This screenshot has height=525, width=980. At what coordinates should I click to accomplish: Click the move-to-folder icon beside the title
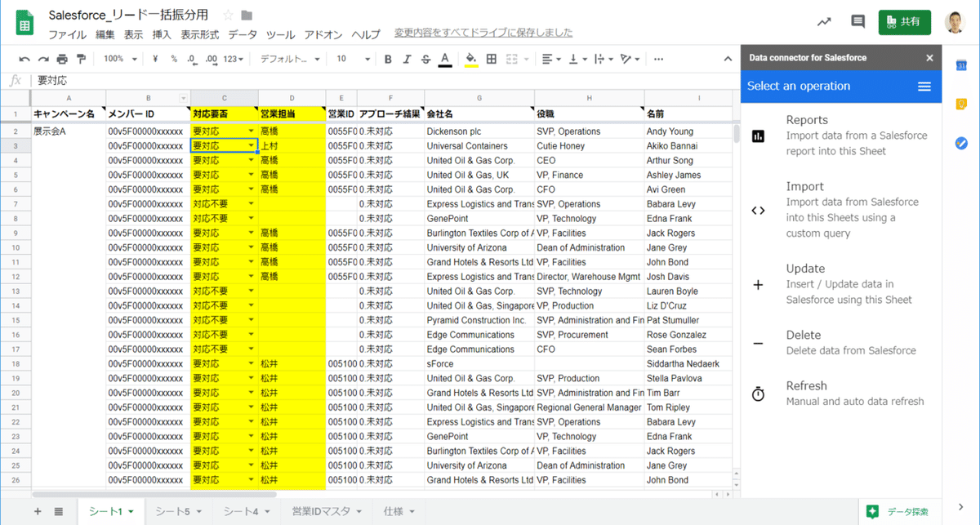(x=247, y=16)
